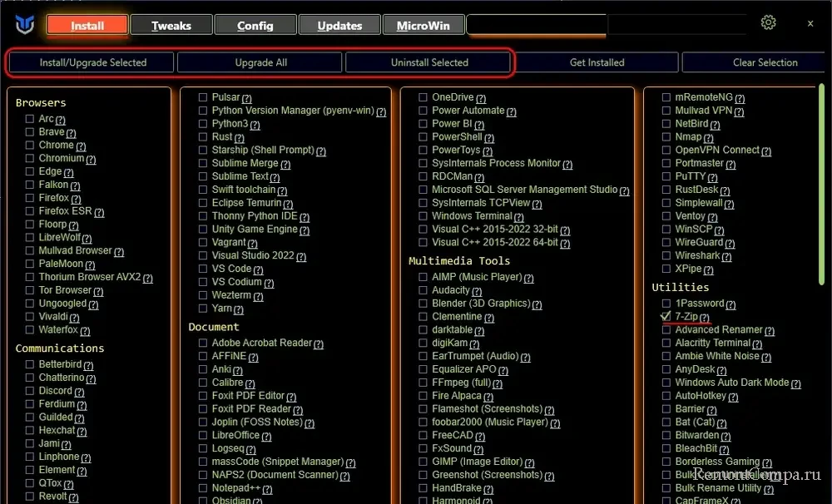Enable the Firefox checkbox
This screenshot has width=832, height=504.
click(x=29, y=198)
